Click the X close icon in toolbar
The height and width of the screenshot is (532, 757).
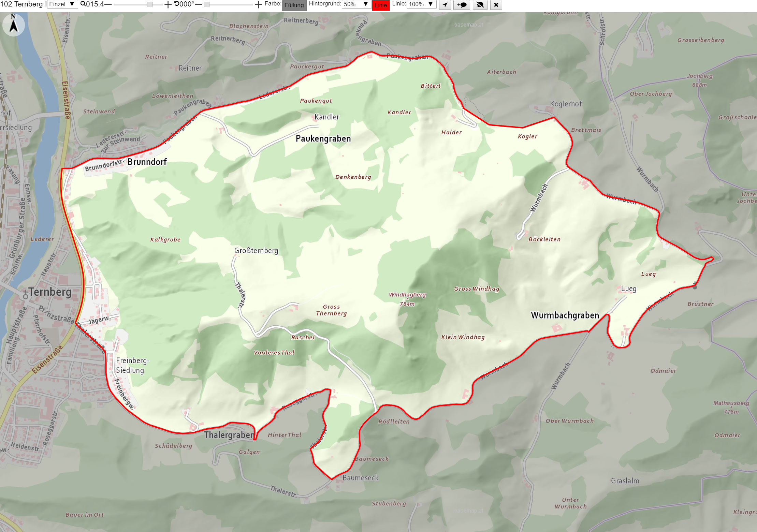pos(496,5)
